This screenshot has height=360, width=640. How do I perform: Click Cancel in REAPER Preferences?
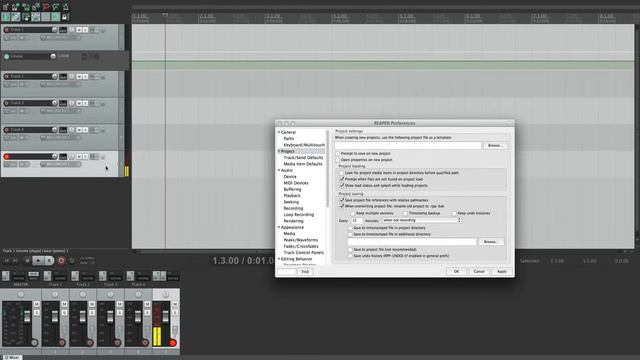479,271
